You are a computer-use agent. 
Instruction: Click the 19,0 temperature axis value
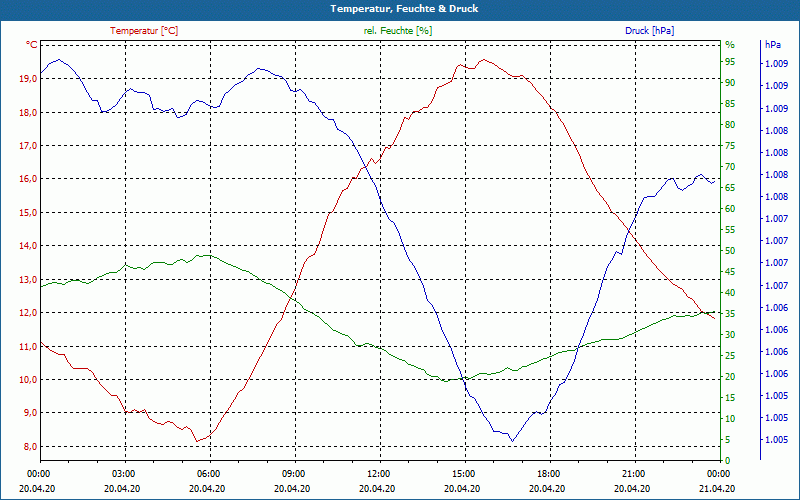[x=28, y=79]
